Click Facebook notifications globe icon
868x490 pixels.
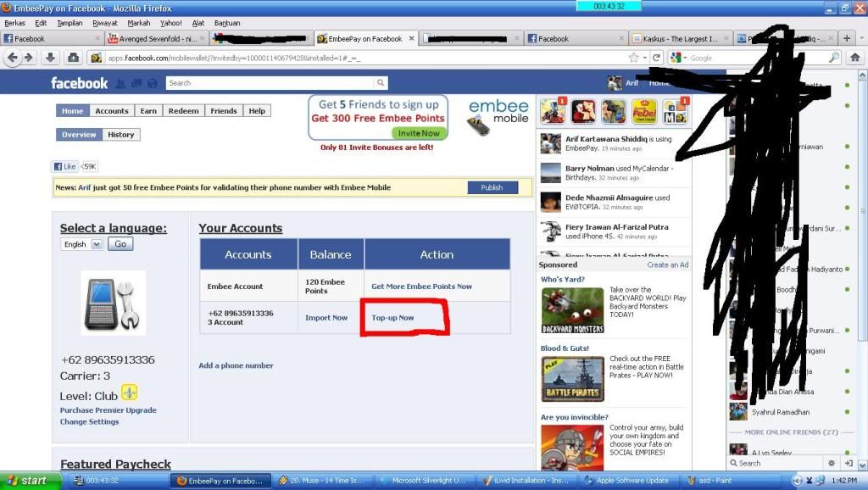coord(153,84)
